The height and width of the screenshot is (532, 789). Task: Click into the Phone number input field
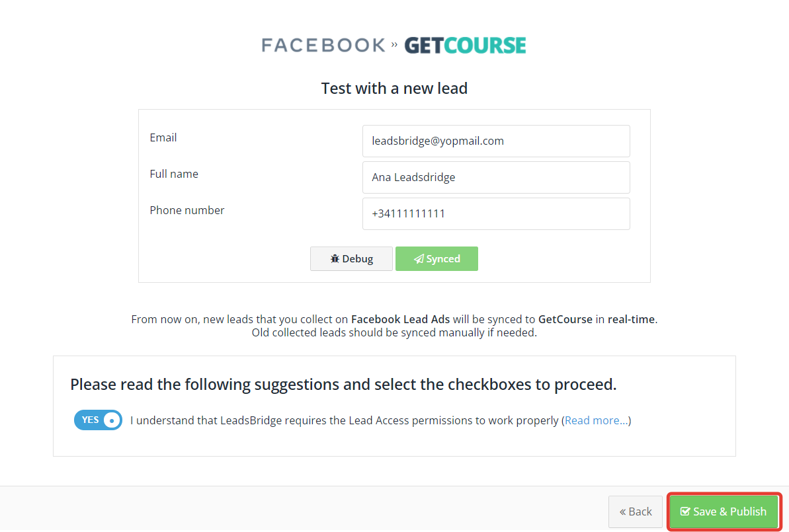(496, 213)
